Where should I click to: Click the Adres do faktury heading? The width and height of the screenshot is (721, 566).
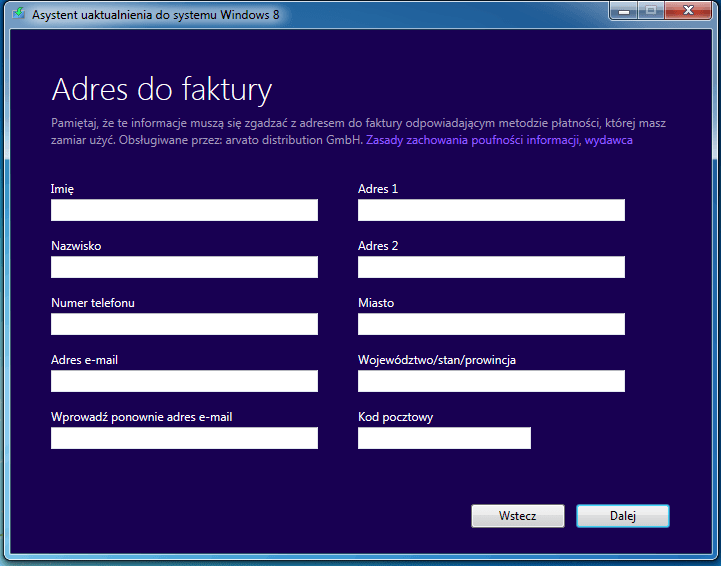coord(162,90)
